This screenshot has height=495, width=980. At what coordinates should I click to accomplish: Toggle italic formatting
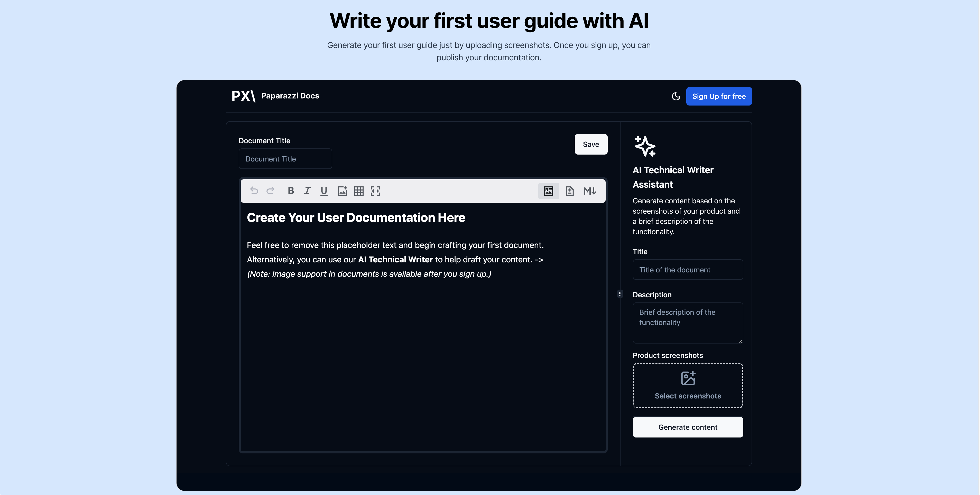(x=307, y=191)
